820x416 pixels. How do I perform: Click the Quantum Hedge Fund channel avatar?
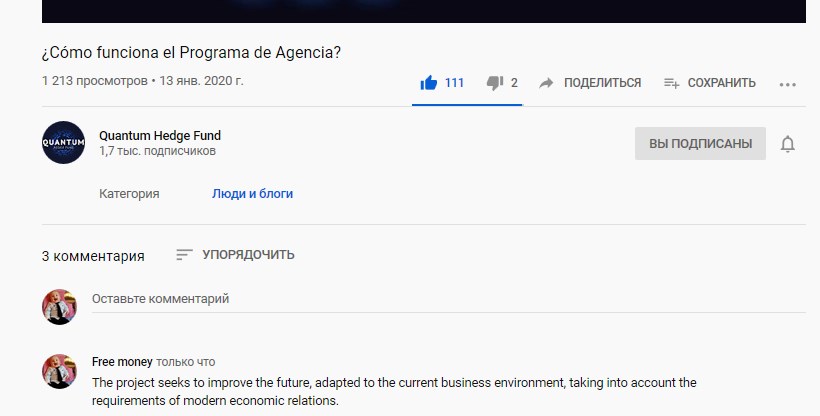63,142
